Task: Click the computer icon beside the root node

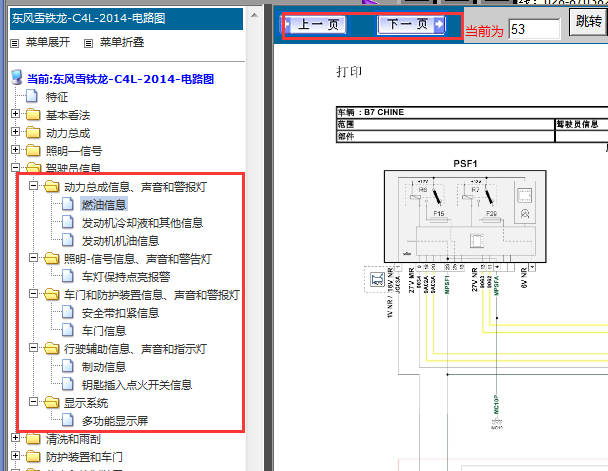Action: 17,78
